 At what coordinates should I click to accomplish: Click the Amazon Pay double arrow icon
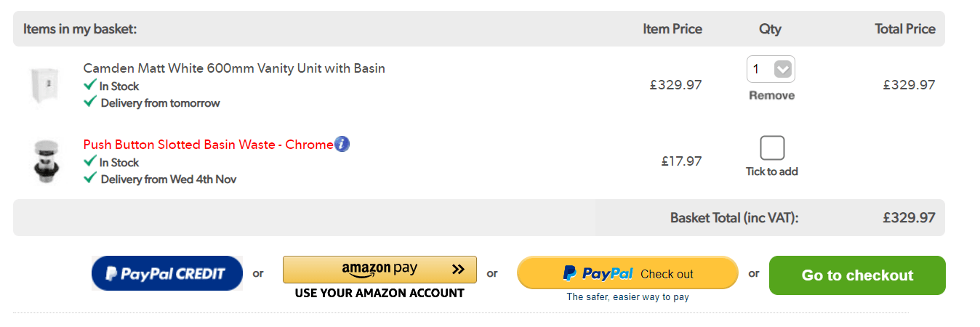[x=457, y=270]
